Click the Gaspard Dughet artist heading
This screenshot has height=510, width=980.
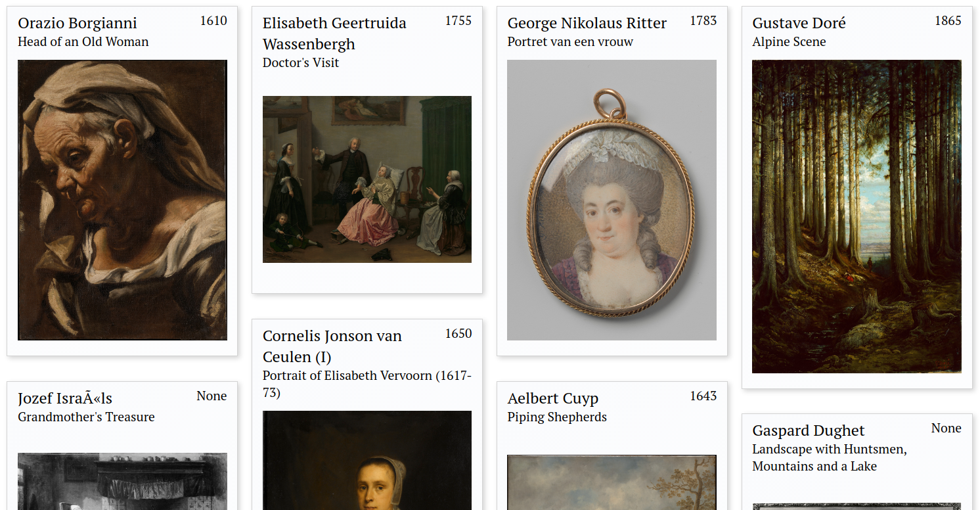[809, 430]
